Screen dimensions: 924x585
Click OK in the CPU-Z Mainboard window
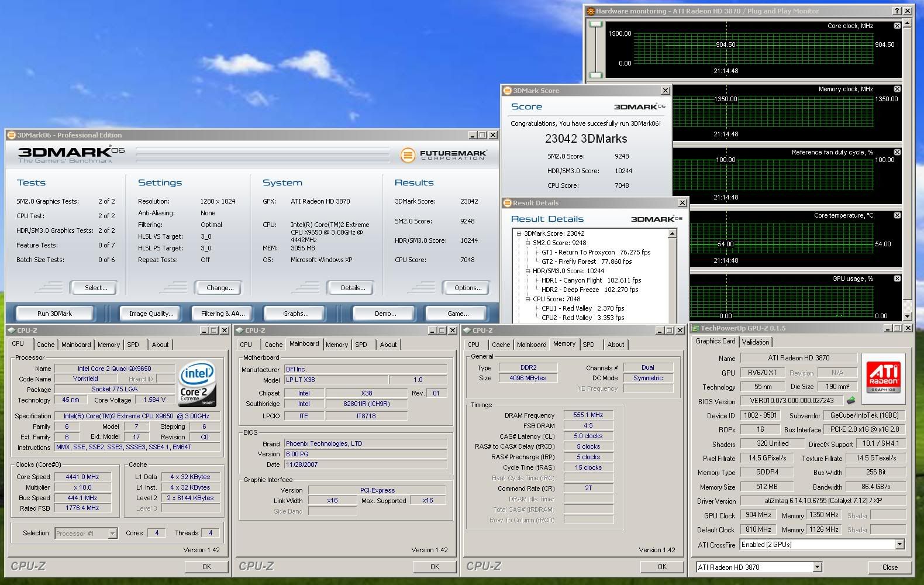(x=435, y=566)
